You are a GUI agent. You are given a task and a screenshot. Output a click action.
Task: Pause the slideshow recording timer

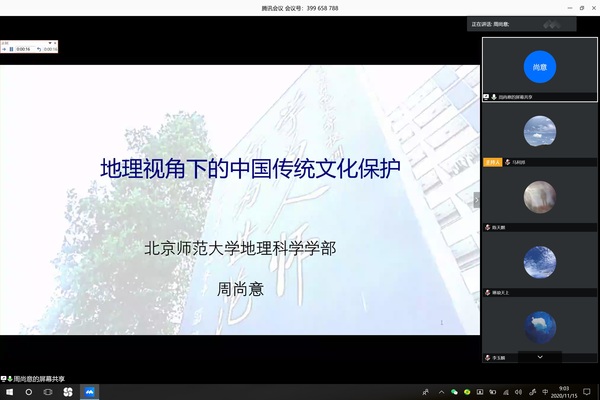pos(12,49)
